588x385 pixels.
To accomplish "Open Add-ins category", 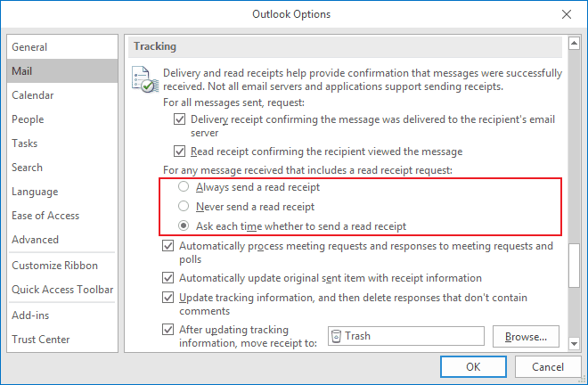I will (62, 315).
